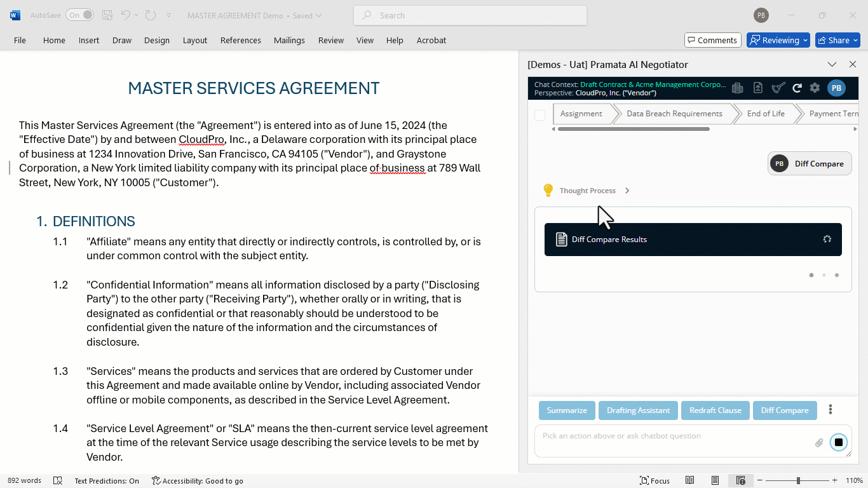Click the Thought Process lightbulb icon
This screenshot has height=488, width=868.
click(x=548, y=190)
